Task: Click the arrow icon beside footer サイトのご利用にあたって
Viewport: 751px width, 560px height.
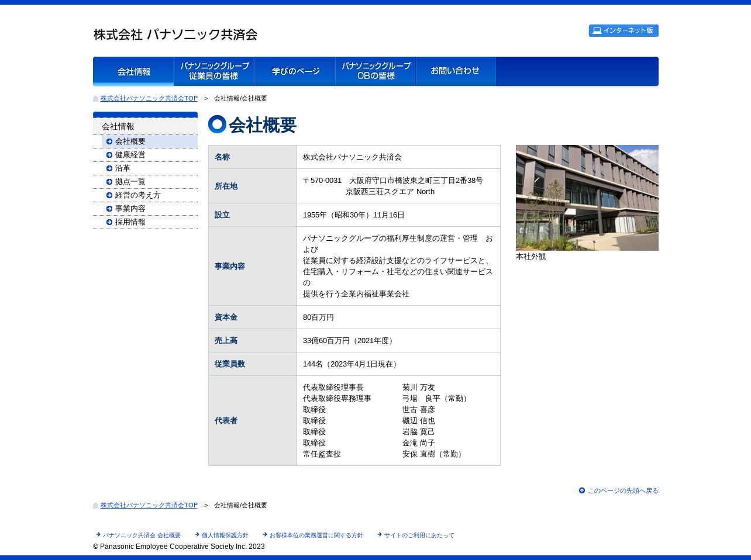Action: point(380,535)
